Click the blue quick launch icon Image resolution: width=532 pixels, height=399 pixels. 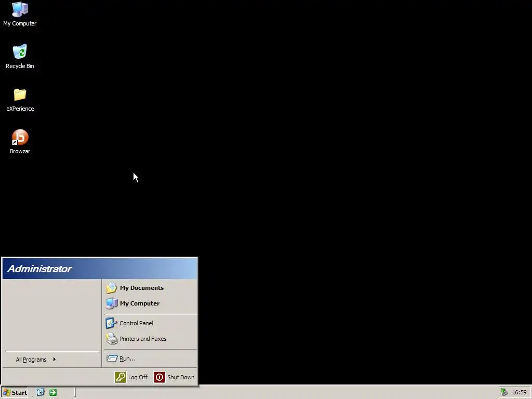tap(41, 392)
